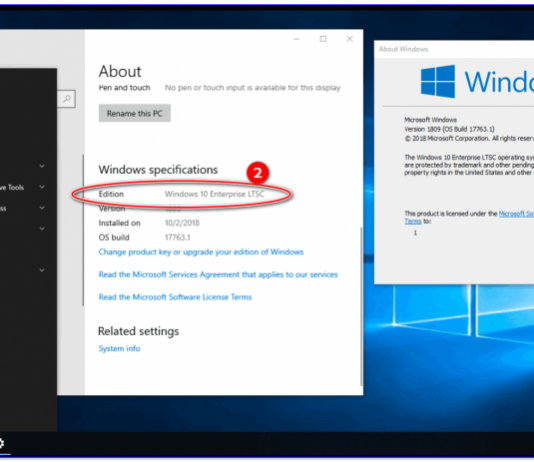
Task: Expand the lowest Start menu group chevron
Action: tap(42, 270)
